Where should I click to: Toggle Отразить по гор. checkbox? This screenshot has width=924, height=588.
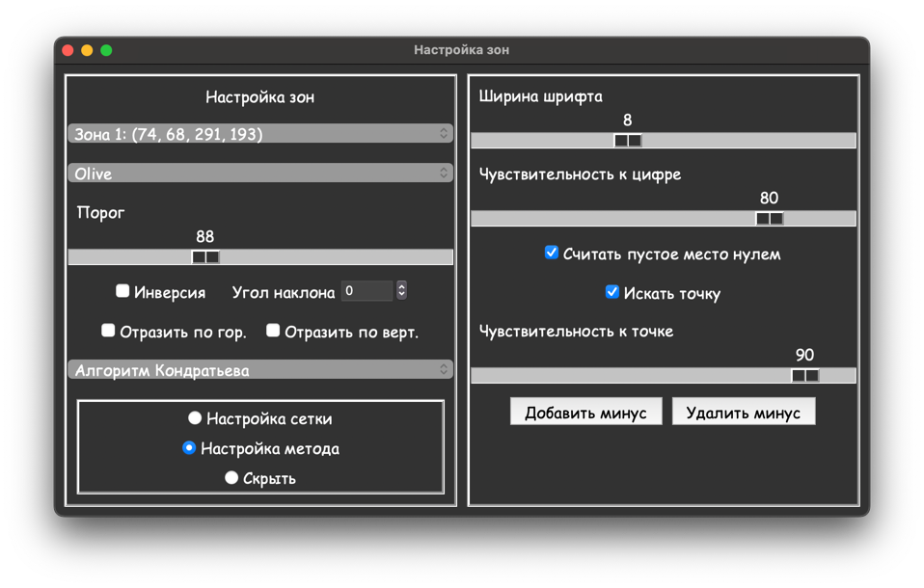coord(108,331)
